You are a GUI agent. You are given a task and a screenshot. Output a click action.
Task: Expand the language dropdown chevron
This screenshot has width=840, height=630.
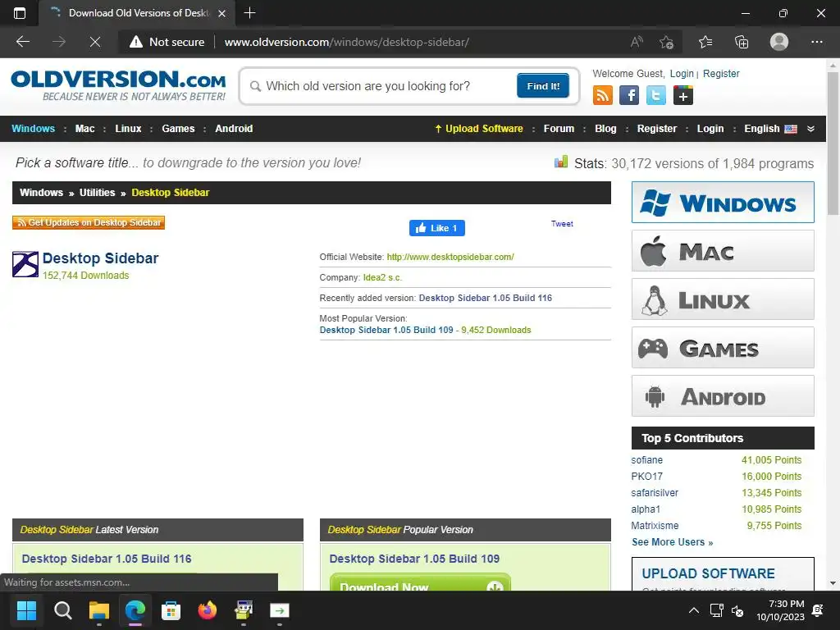810,129
